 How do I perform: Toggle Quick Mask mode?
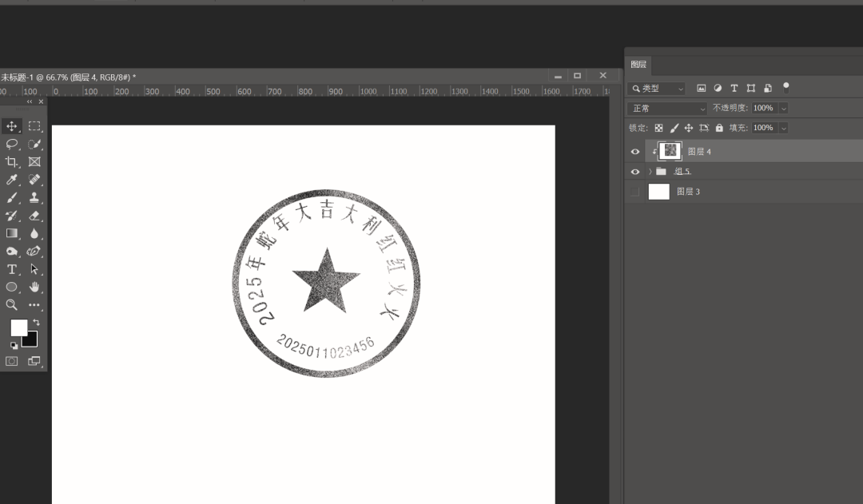tap(11, 361)
